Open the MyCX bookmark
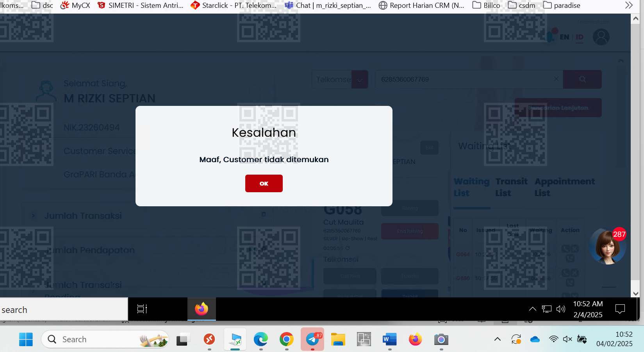Screen dimensions: 644x352 75,5
